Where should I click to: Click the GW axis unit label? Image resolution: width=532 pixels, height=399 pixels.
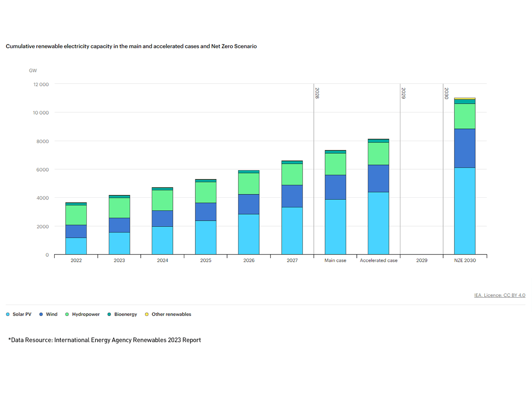click(x=33, y=70)
